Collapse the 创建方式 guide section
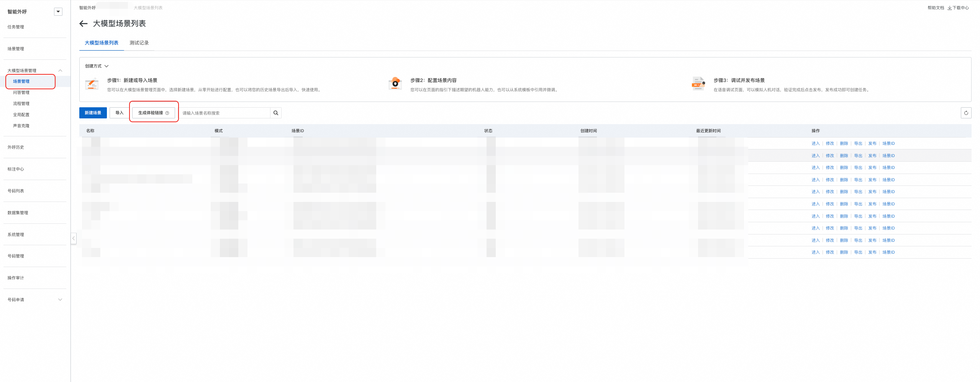 (107, 66)
